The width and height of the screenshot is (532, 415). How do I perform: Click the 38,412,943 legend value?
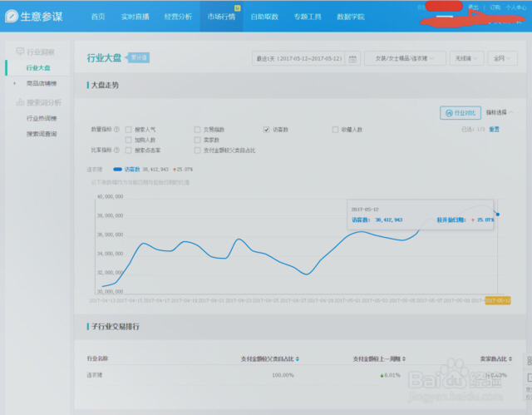pos(155,170)
